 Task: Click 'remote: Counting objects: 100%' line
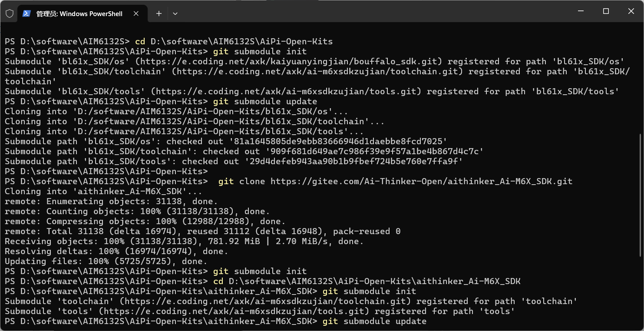pos(137,211)
